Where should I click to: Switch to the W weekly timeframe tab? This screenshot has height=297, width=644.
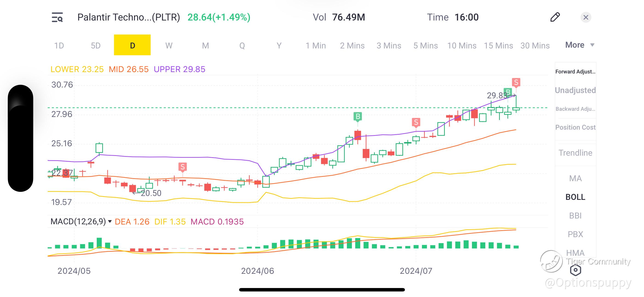[169, 46]
